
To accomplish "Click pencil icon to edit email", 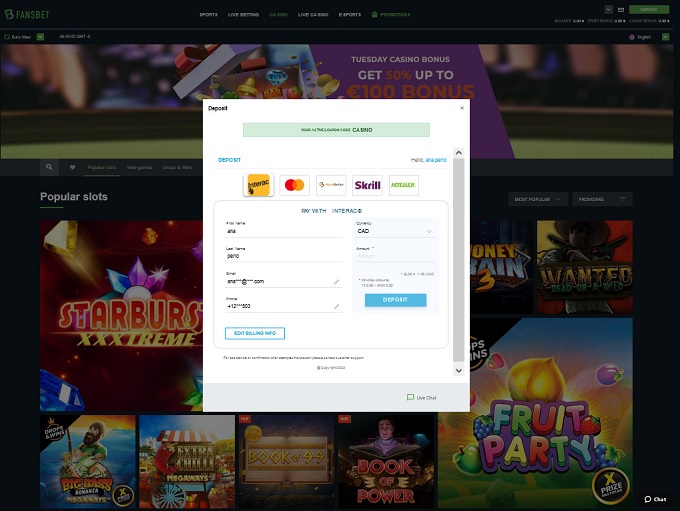I will pyautogui.click(x=337, y=282).
